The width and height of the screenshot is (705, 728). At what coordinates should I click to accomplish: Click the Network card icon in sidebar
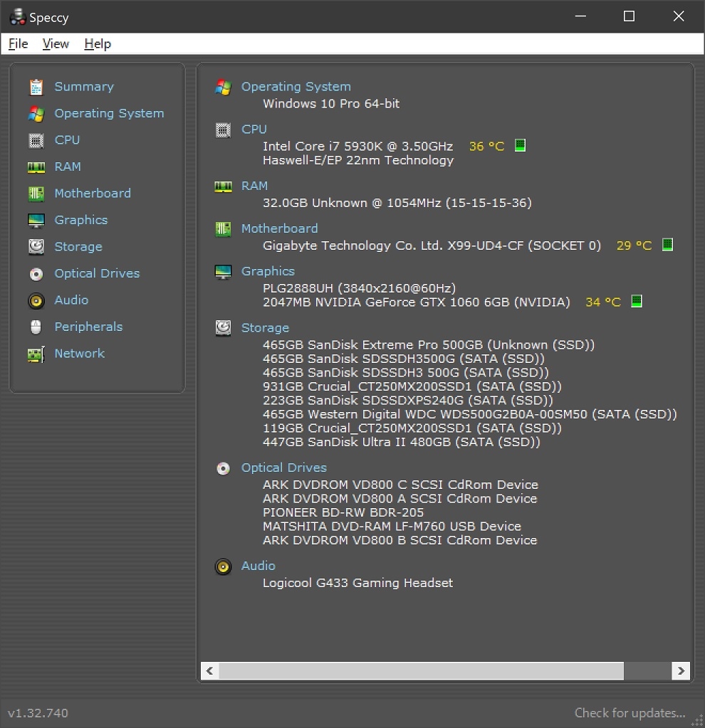36,354
